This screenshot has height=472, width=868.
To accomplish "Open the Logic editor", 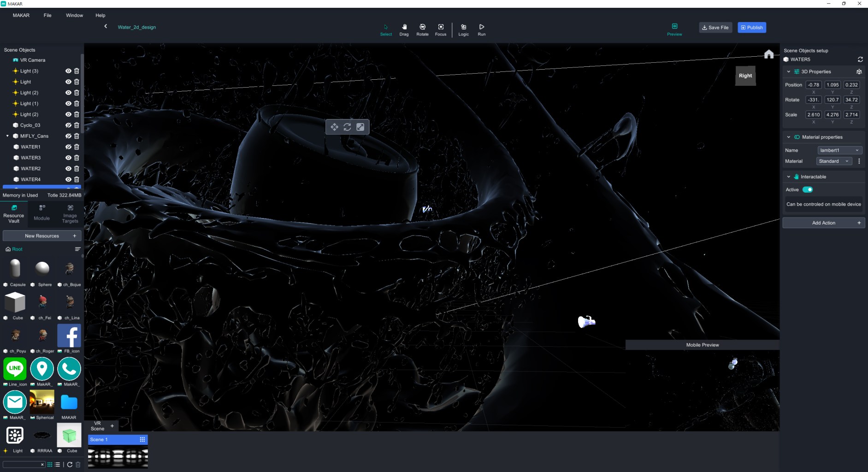I will pos(463,29).
